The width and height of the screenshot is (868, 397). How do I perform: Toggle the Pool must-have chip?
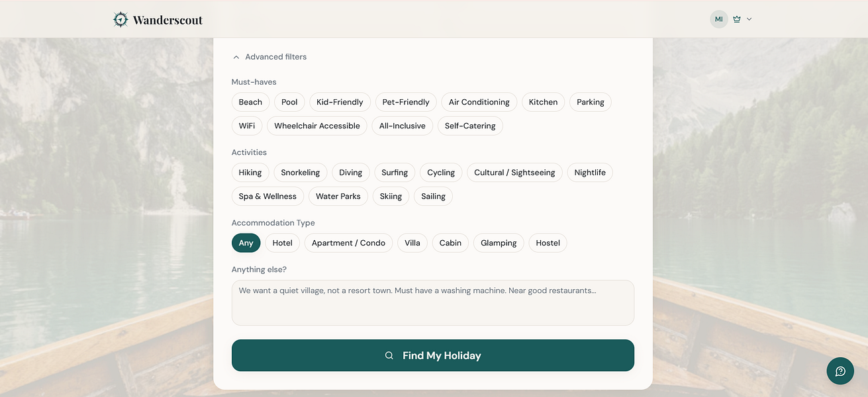(x=289, y=102)
